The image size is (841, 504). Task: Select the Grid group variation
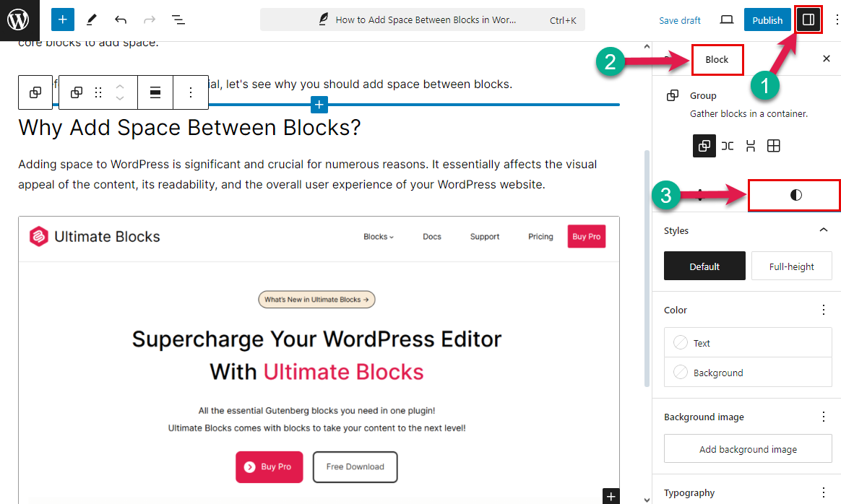click(x=774, y=145)
